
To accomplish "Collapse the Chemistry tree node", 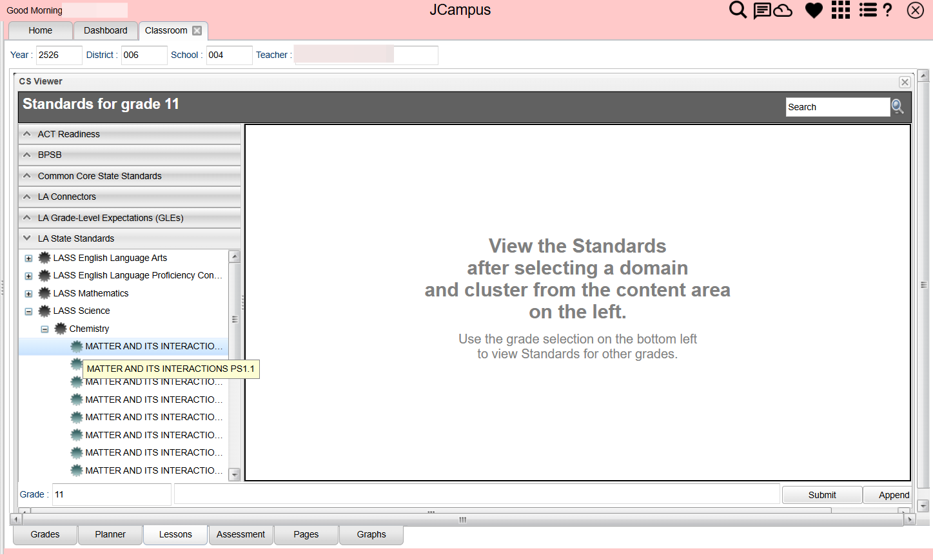I will 44,329.
